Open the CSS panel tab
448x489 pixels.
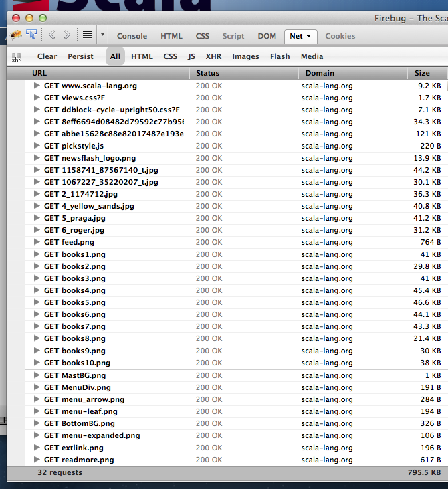point(203,36)
